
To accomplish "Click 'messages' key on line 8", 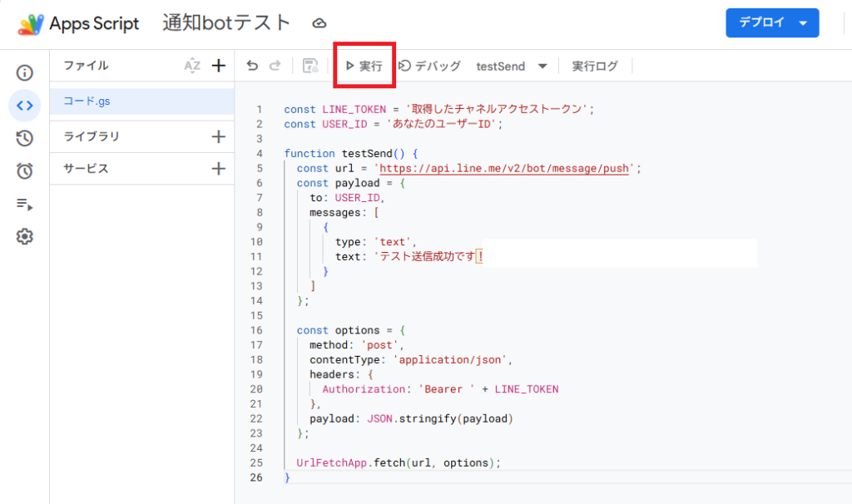I will (334, 212).
